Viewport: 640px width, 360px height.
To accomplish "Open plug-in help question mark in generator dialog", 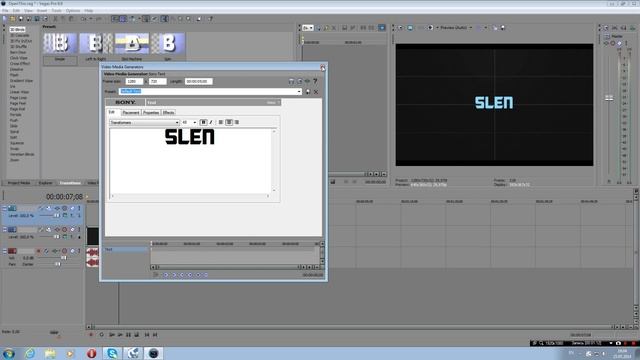I will tap(315, 81).
